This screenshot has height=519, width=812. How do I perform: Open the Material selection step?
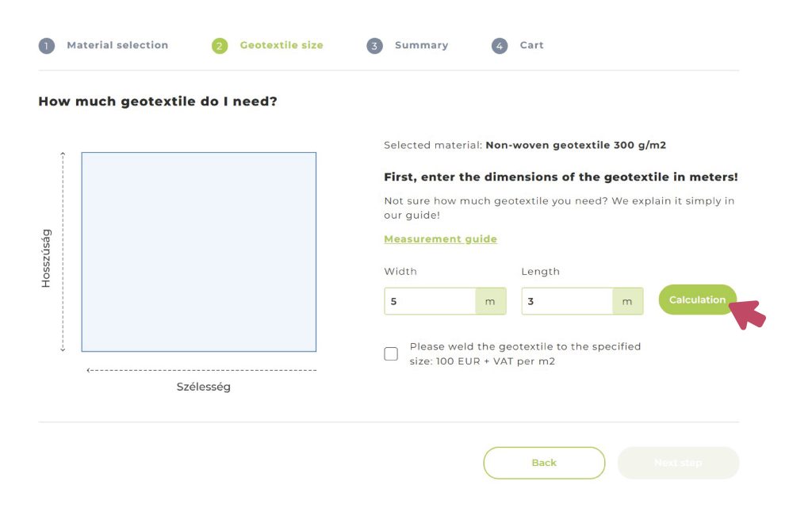tap(117, 45)
